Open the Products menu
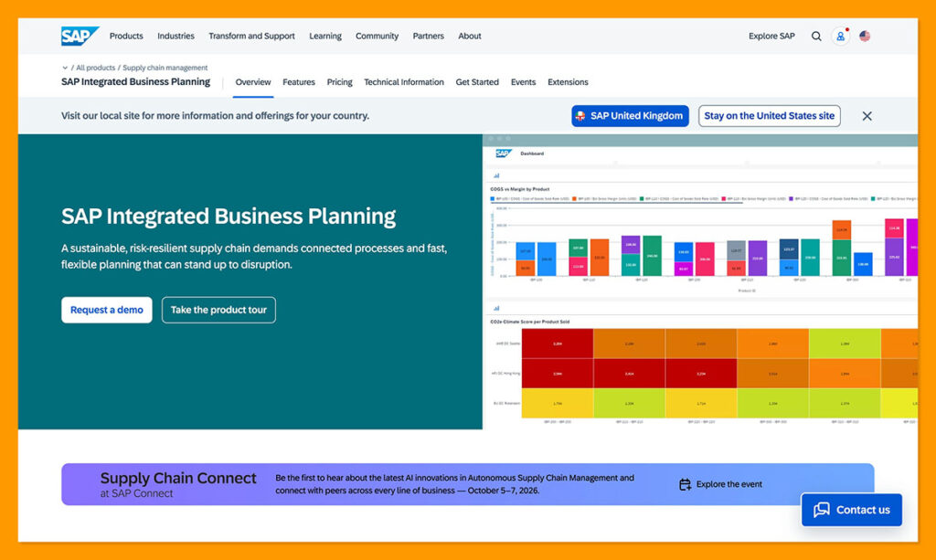The height and width of the screenshot is (560, 936). [x=126, y=37]
